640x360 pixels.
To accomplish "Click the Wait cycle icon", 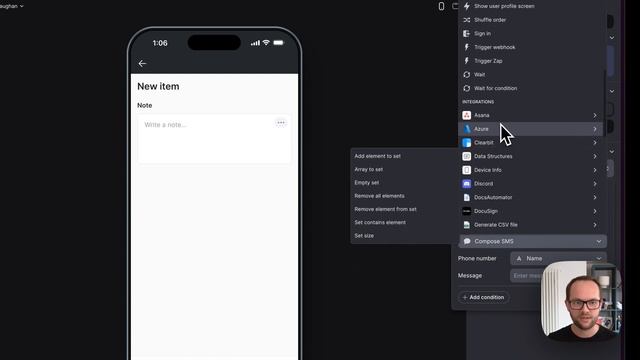I will [467, 74].
